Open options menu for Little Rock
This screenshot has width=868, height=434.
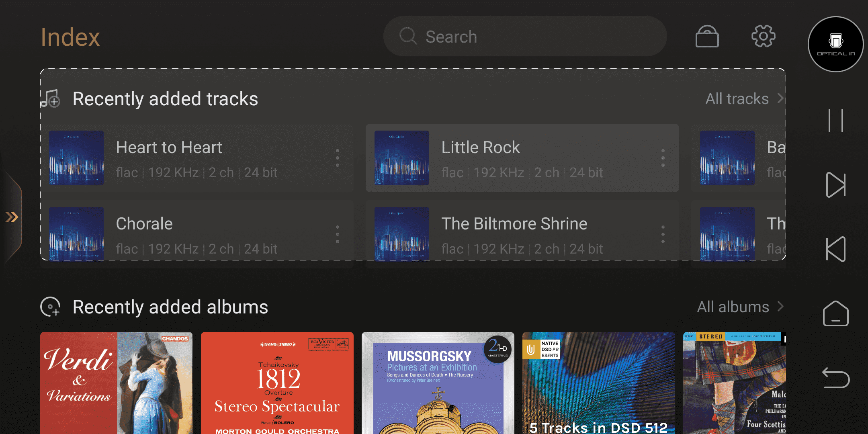click(x=663, y=158)
